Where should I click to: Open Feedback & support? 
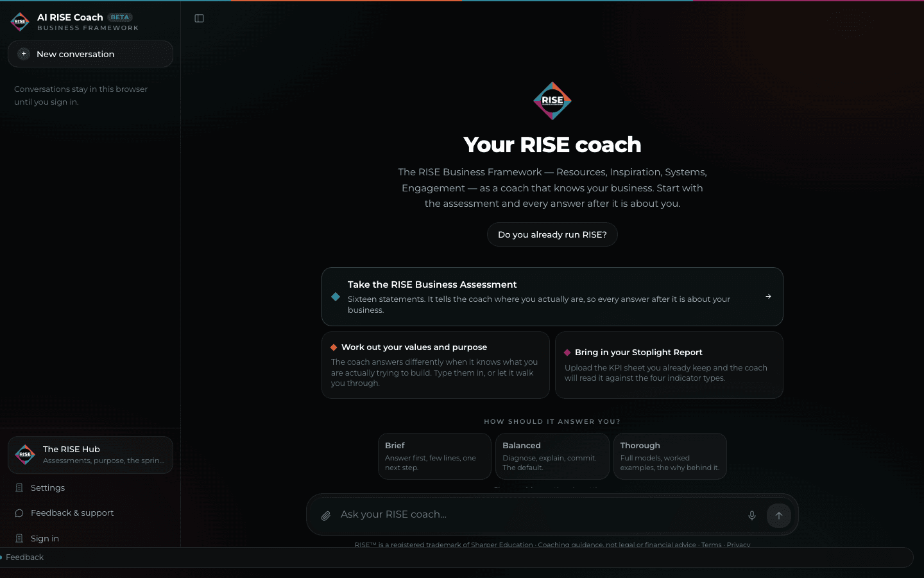(90, 512)
